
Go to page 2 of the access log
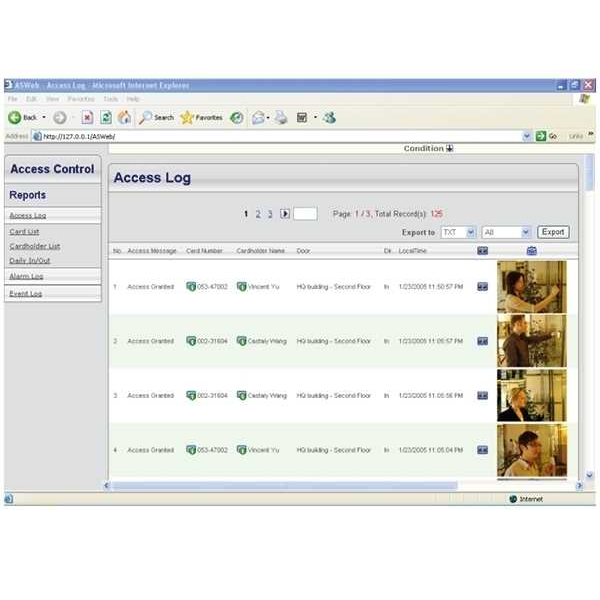point(258,214)
